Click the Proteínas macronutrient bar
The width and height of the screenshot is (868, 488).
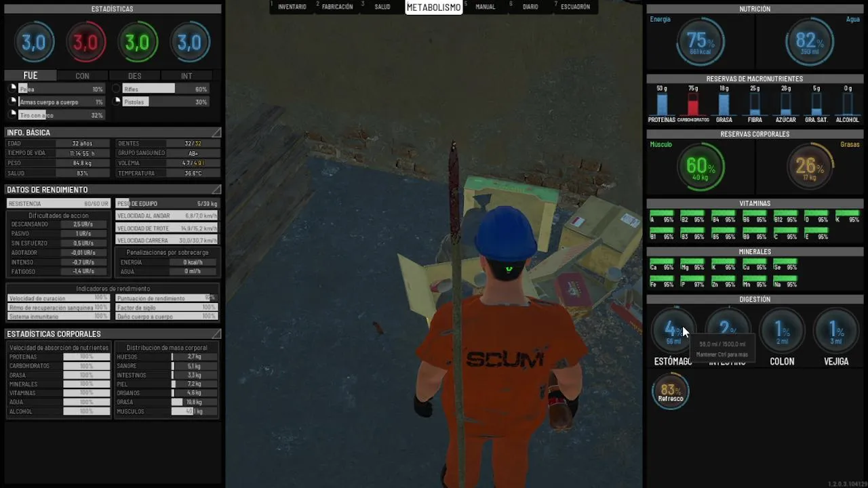[x=662, y=104]
